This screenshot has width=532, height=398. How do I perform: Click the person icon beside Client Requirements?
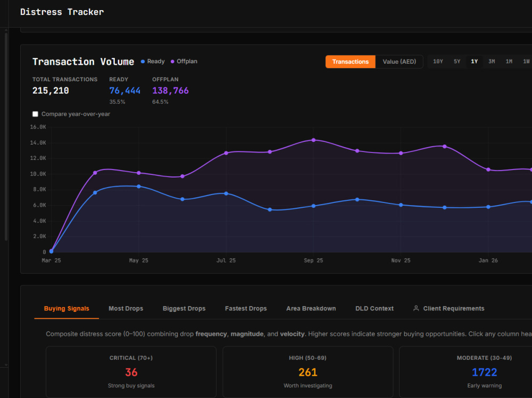(x=416, y=308)
